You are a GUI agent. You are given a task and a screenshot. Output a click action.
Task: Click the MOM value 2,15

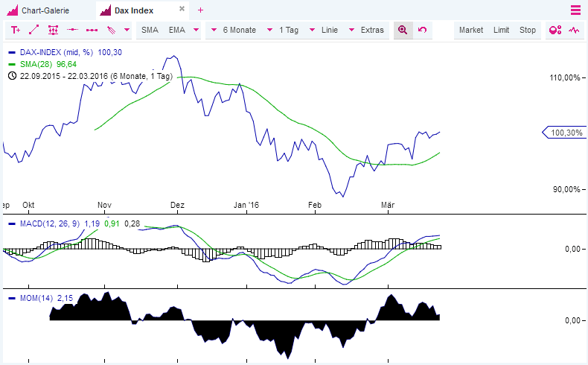tap(65, 298)
